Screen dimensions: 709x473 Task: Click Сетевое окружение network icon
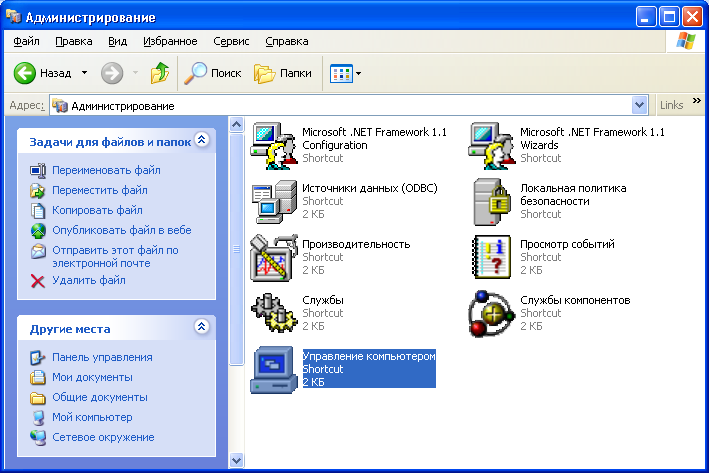click(x=38, y=437)
